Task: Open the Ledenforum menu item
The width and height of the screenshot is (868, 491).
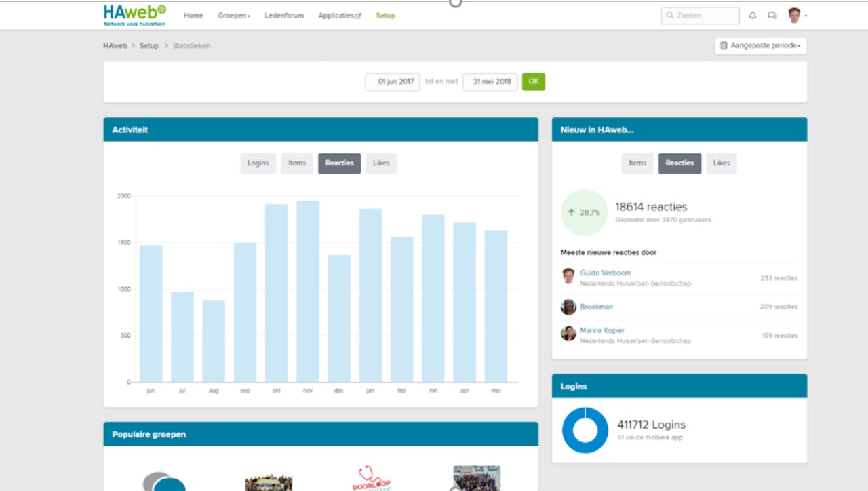Action: [x=284, y=15]
